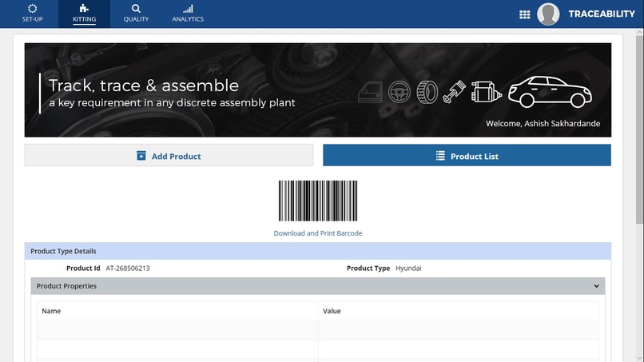The width and height of the screenshot is (644, 362).
Task: Open the Set-Up gear icon
Action: pos(33,9)
